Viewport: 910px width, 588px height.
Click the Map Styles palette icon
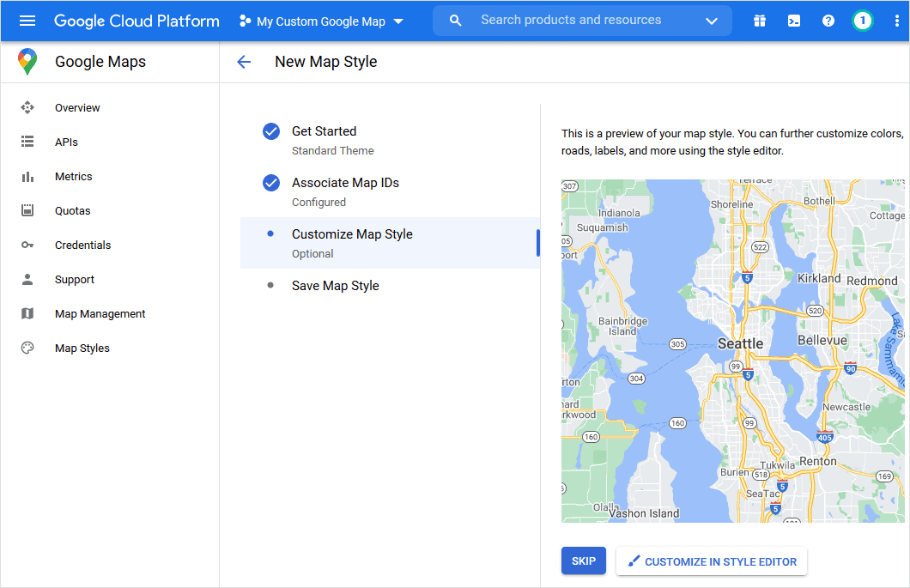[x=27, y=348]
